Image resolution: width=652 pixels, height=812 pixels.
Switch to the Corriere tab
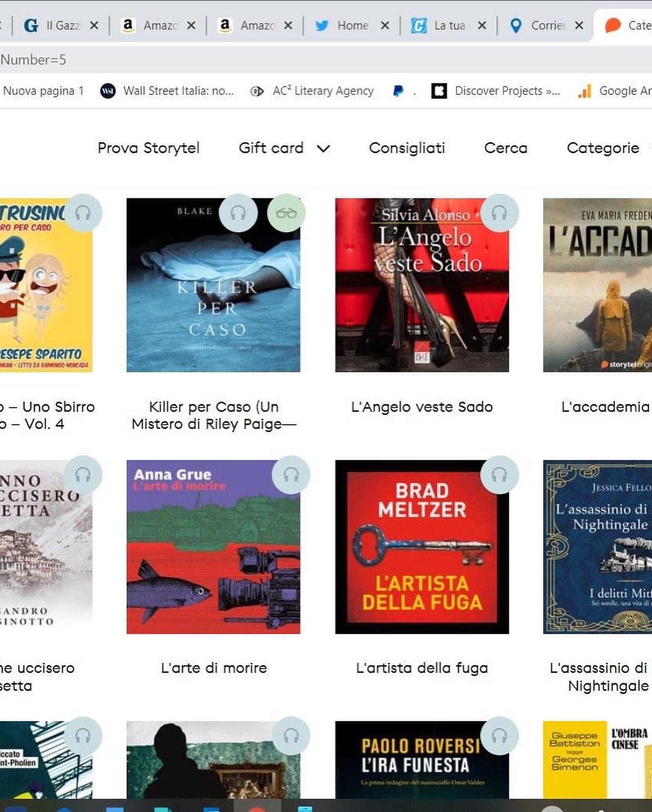click(539, 25)
